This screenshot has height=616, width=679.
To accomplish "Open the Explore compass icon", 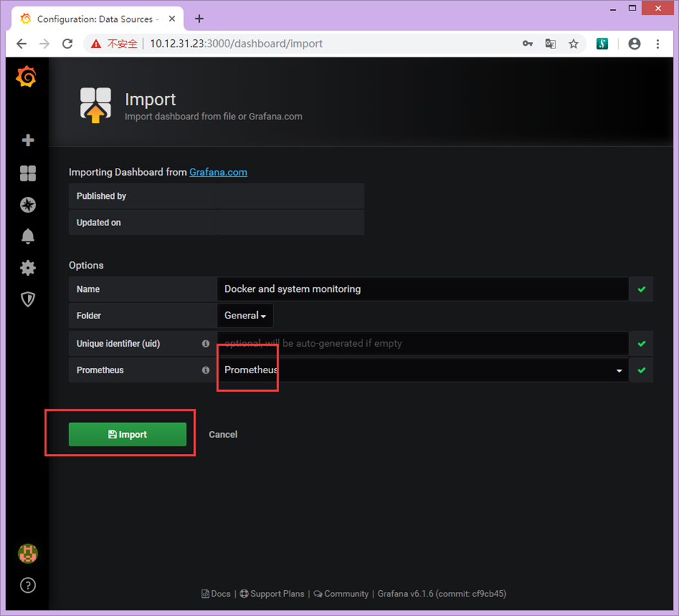I will point(28,205).
